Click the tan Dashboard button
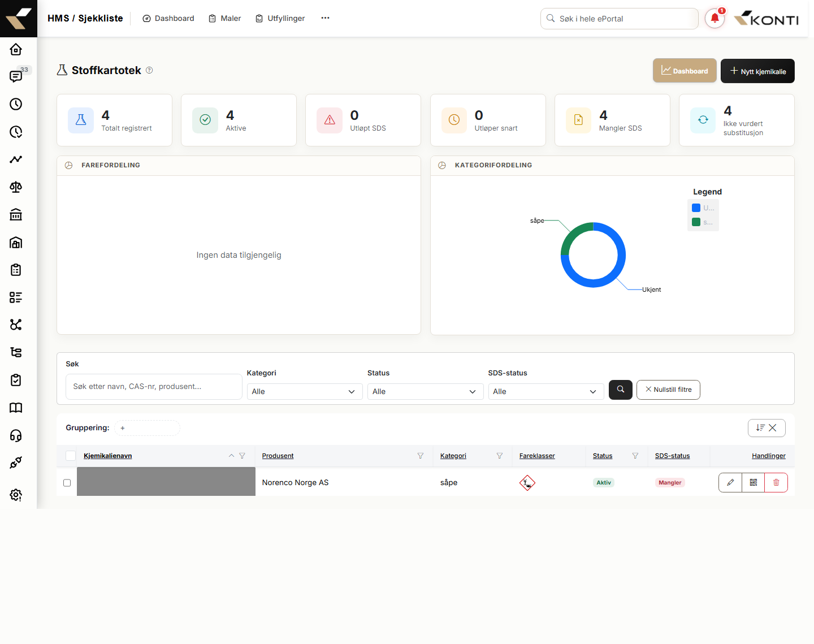 click(x=685, y=71)
